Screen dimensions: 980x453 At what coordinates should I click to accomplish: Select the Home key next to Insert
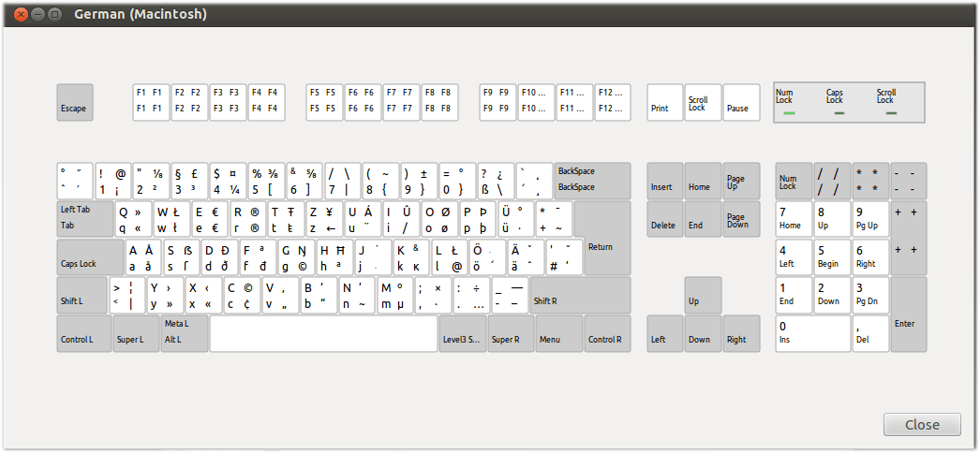[x=703, y=181]
